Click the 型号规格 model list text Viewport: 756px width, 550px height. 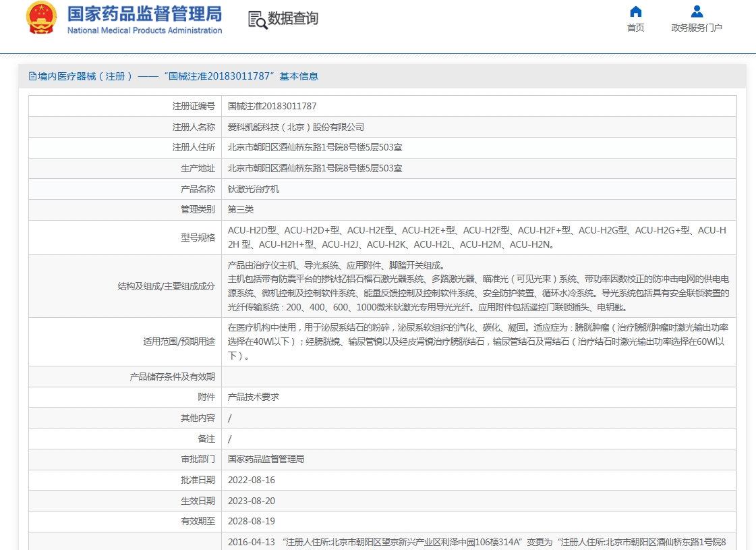coord(477,238)
